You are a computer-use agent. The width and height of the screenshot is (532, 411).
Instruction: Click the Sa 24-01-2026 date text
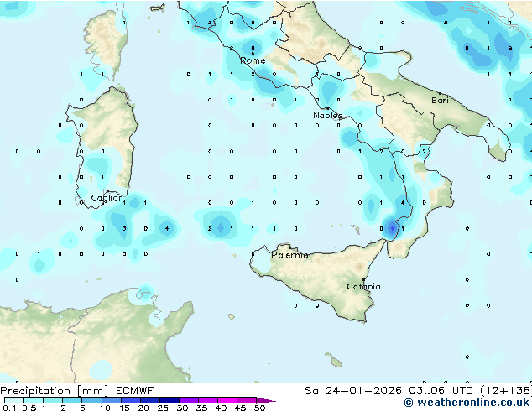353,391
